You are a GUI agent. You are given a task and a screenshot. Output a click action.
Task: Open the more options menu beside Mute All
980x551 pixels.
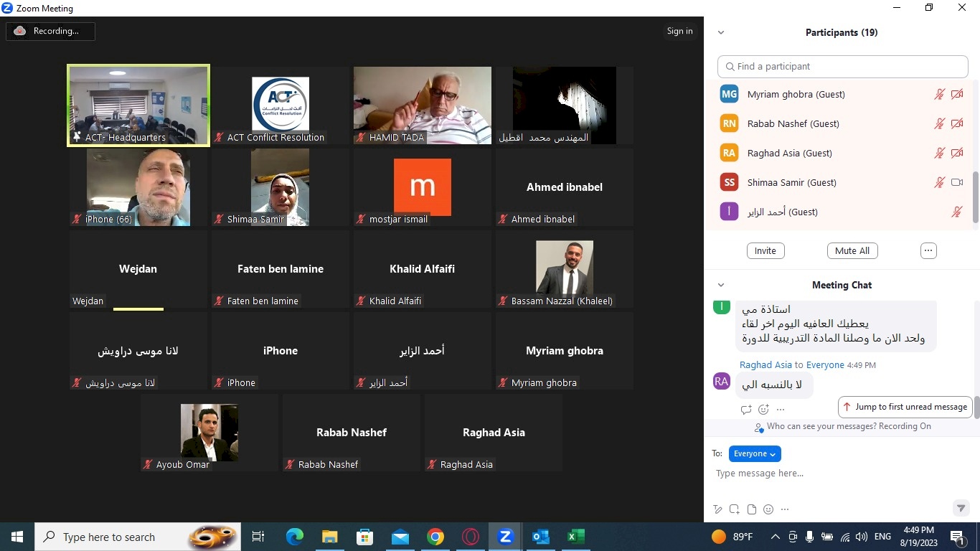(x=928, y=251)
